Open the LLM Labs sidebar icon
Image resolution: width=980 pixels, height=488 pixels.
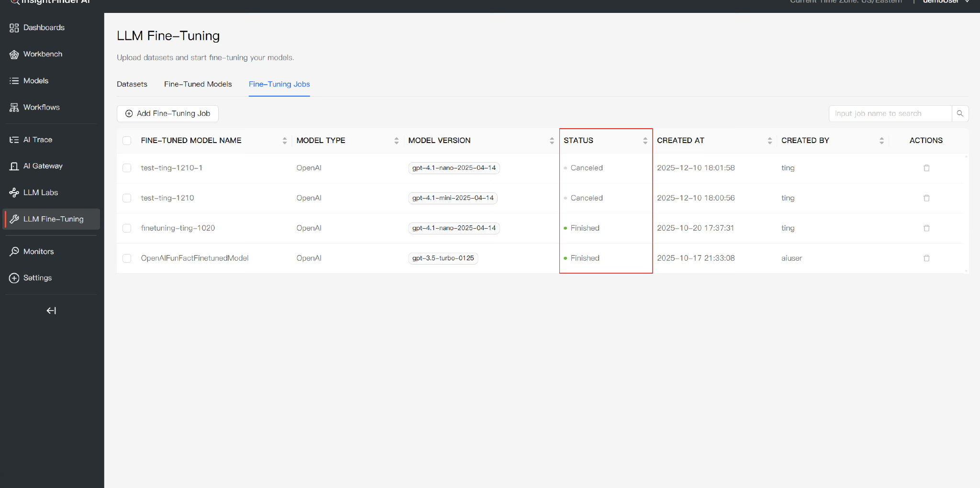point(14,193)
